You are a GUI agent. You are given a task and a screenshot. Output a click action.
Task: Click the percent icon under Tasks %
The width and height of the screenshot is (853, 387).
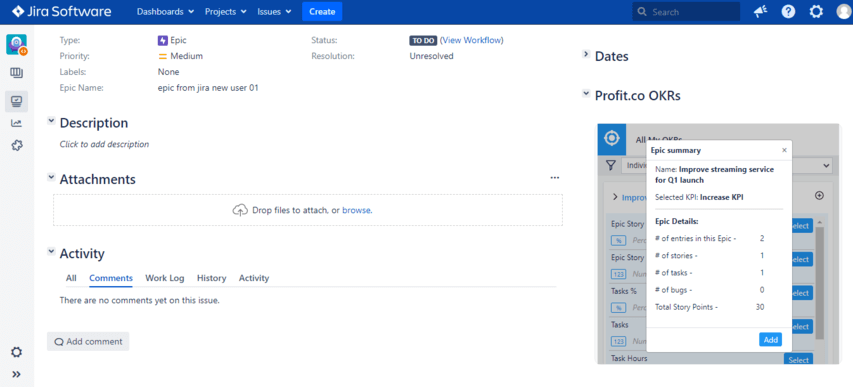click(619, 308)
